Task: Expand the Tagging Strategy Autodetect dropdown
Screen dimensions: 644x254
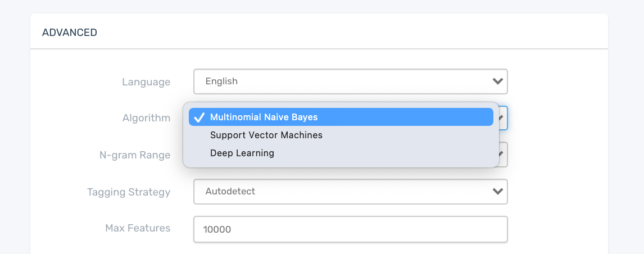Action: click(x=350, y=192)
